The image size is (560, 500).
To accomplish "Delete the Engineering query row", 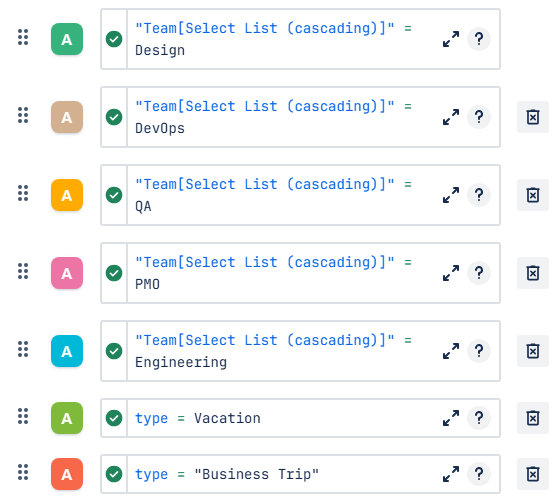I will pos(532,351).
